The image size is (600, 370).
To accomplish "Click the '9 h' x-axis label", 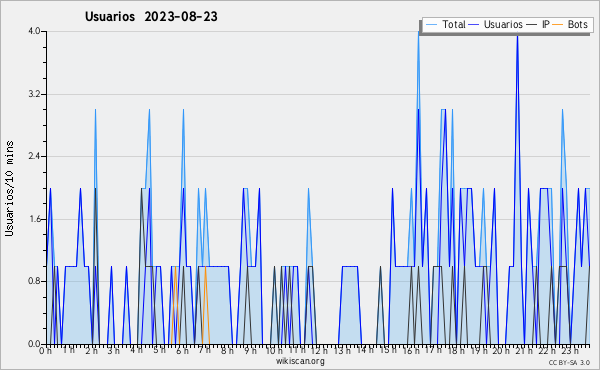I will pos(250,351).
